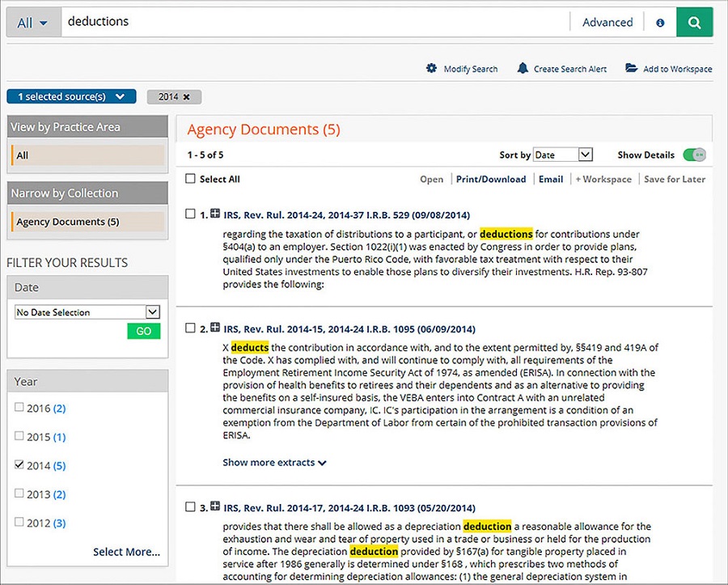This screenshot has width=728, height=585.
Task: Check the Select All checkbox
Action: coord(191,180)
